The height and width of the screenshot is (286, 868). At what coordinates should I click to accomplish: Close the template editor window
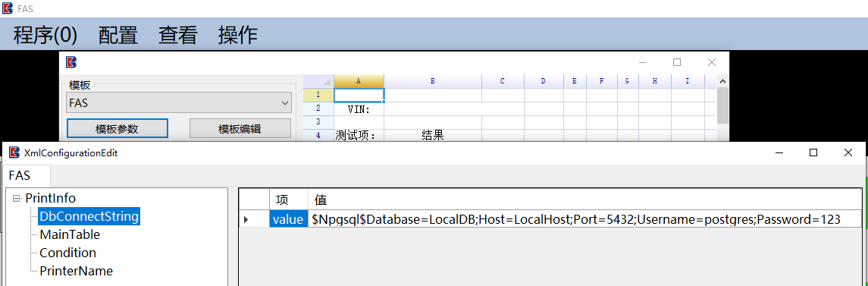[712, 62]
